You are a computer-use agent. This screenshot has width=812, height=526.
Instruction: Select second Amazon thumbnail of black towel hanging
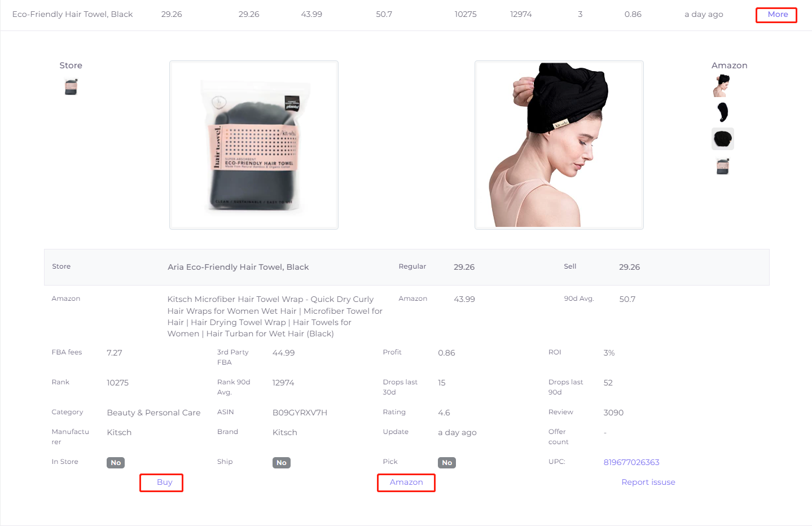(x=723, y=112)
